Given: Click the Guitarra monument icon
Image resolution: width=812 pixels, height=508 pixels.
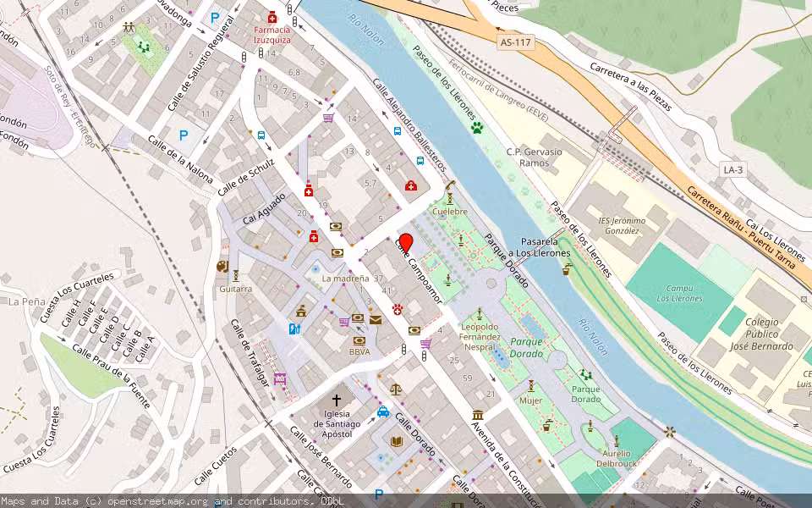Looking at the screenshot, I should (236, 275).
